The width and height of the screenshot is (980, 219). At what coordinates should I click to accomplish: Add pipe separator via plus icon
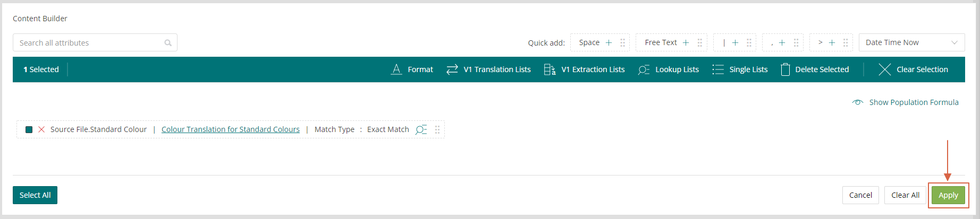(x=736, y=42)
